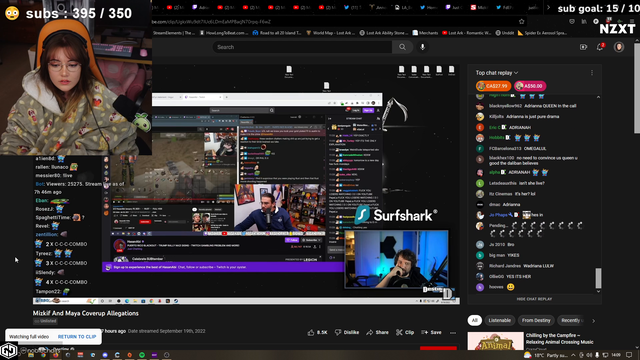This screenshot has width=640, height=360.
Task: Open StreamElements bookmark
Action: [x=174, y=33]
